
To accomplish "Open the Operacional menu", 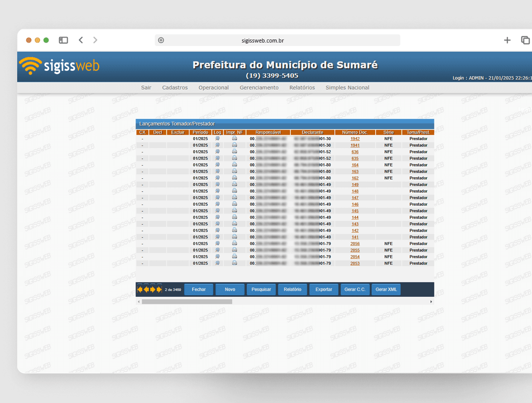I will click(x=214, y=88).
